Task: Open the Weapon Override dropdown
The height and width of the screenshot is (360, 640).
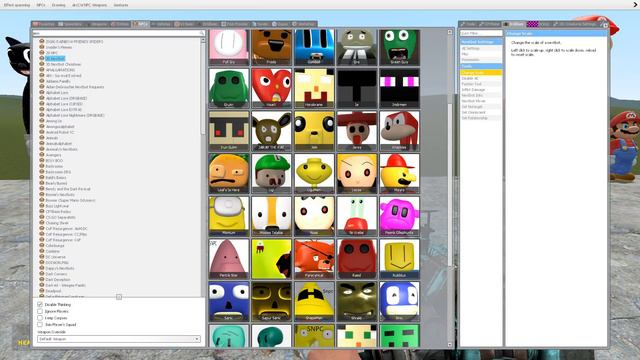Action: click(x=119, y=339)
